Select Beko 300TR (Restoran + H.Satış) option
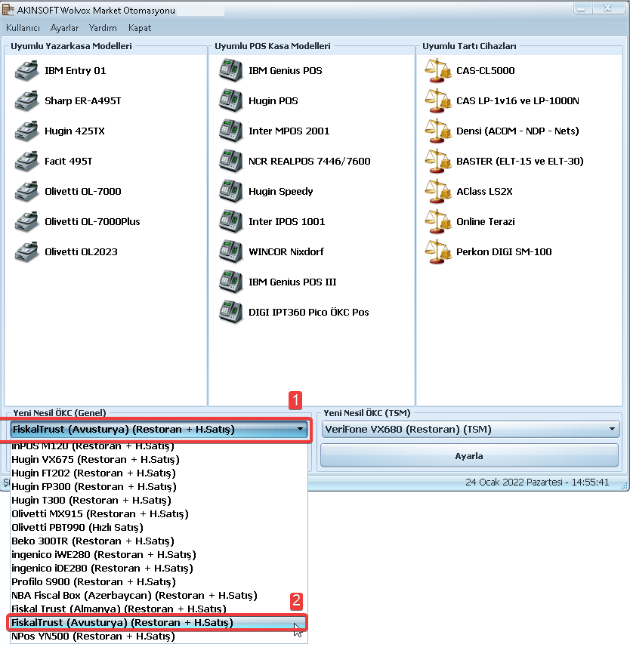 (x=159, y=541)
